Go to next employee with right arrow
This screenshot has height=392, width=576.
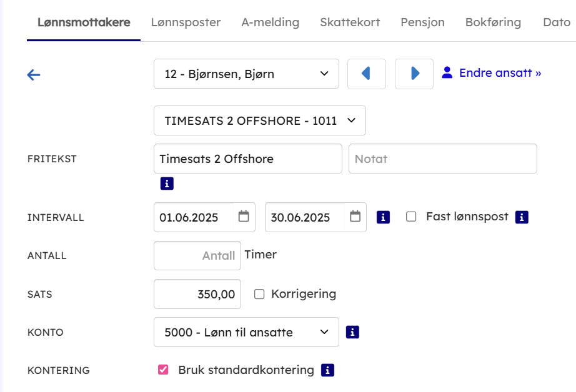[x=414, y=74]
